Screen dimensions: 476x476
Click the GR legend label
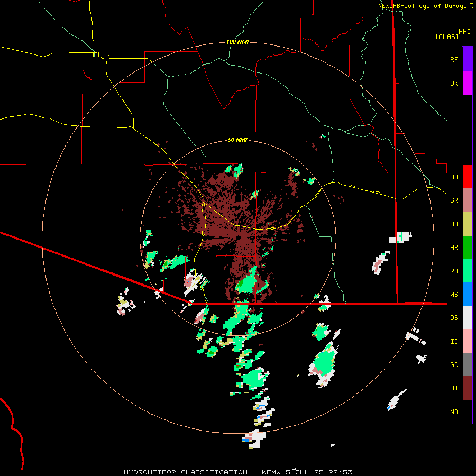click(x=454, y=200)
